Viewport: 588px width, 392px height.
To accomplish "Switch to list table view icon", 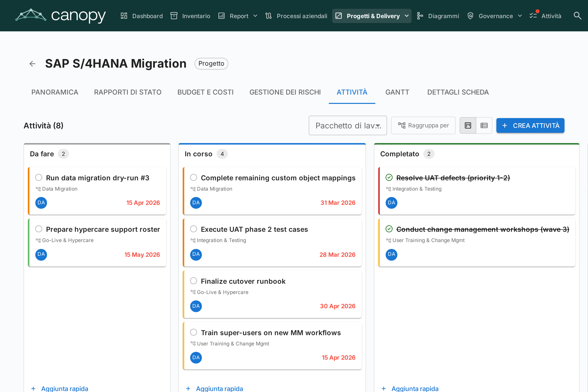I will [x=484, y=125].
